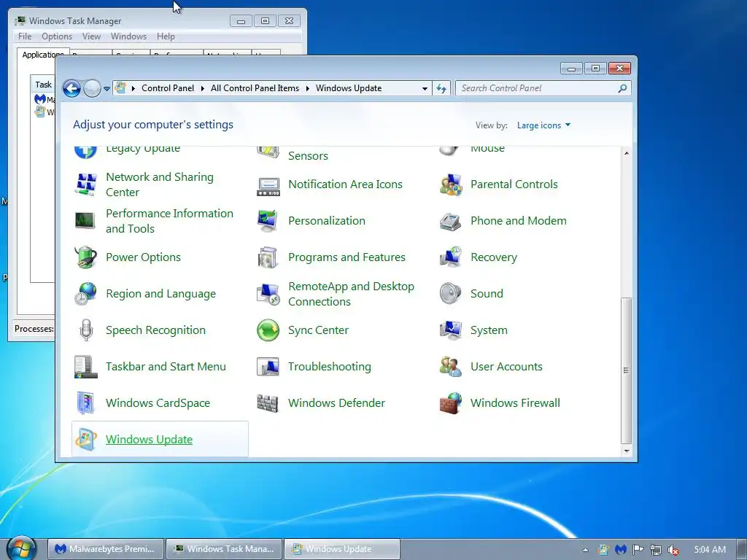Click the muted volume tray icon
The width and height of the screenshot is (747, 560).
[673, 550]
